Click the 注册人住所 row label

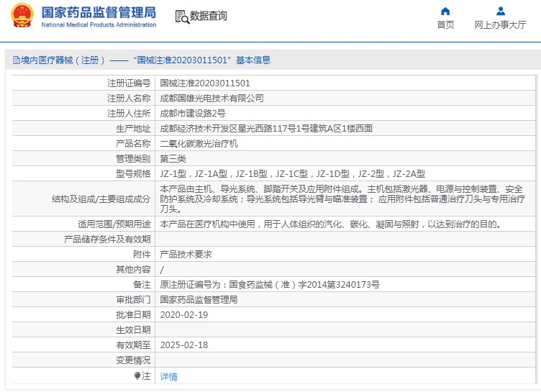click(x=129, y=114)
